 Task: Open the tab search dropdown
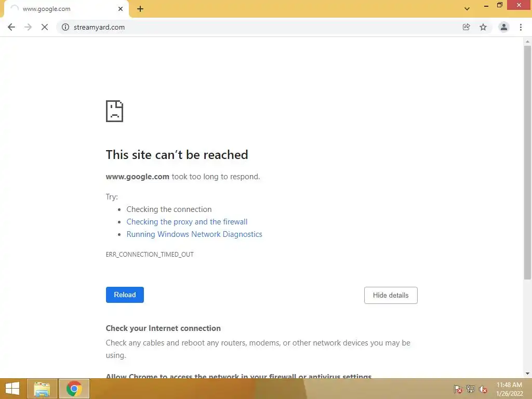pyautogui.click(x=467, y=9)
